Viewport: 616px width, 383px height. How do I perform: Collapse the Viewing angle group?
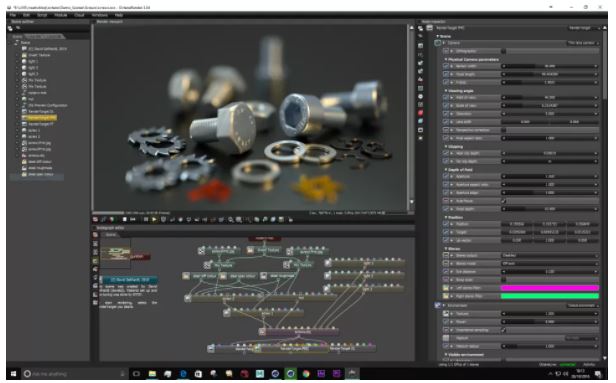[x=446, y=91]
